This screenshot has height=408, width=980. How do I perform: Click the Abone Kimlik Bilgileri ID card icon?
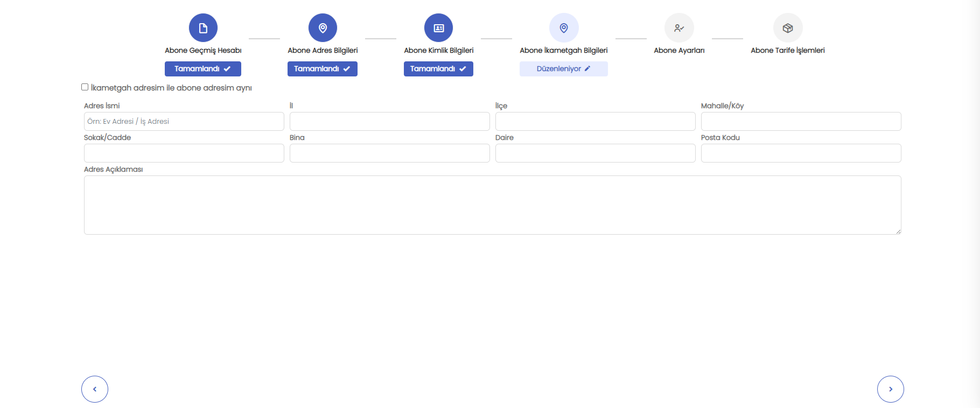click(x=438, y=28)
